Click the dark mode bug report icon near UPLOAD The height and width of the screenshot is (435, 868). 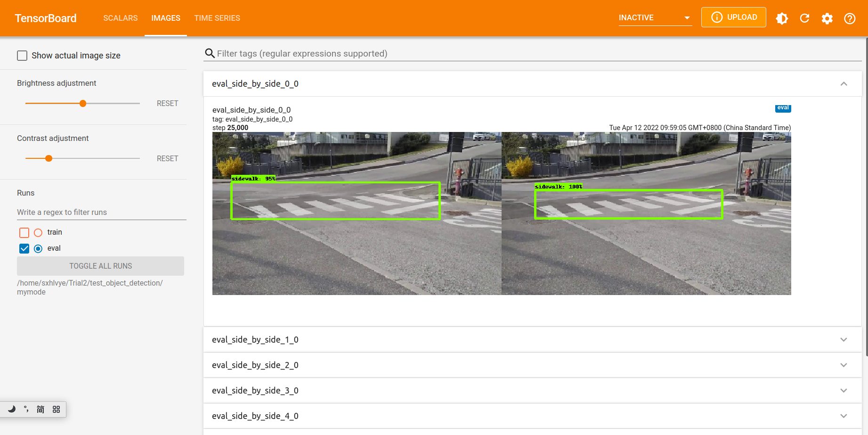click(x=782, y=18)
